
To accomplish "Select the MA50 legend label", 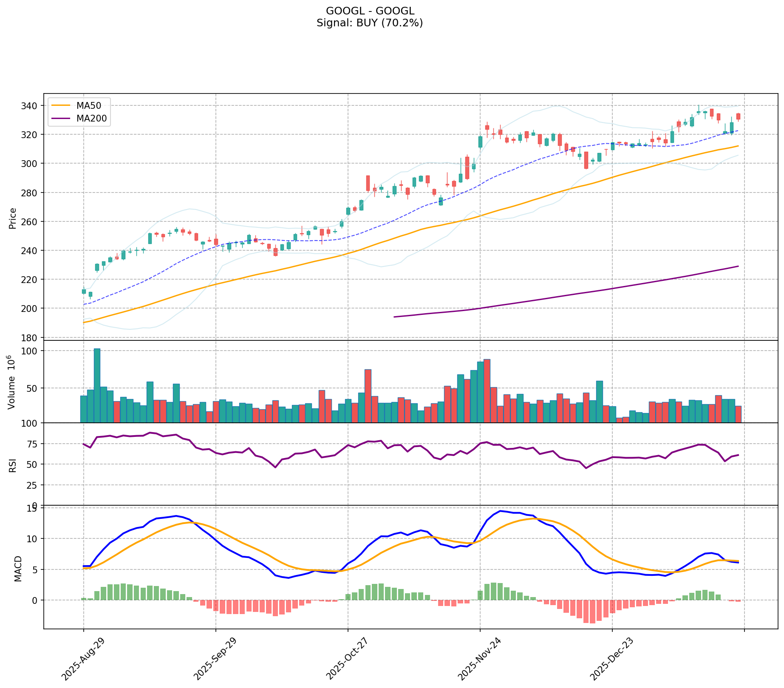I will pos(89,106).
